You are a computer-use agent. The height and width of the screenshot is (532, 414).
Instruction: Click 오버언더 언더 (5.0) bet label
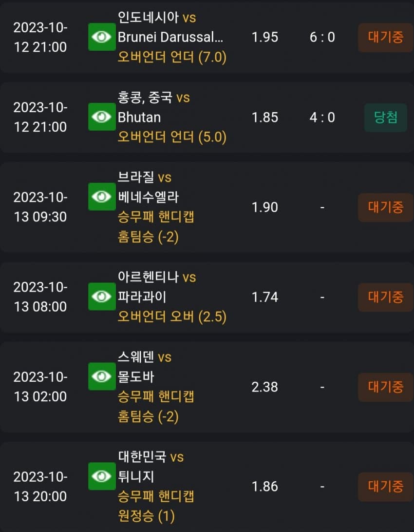pos(172,137)
